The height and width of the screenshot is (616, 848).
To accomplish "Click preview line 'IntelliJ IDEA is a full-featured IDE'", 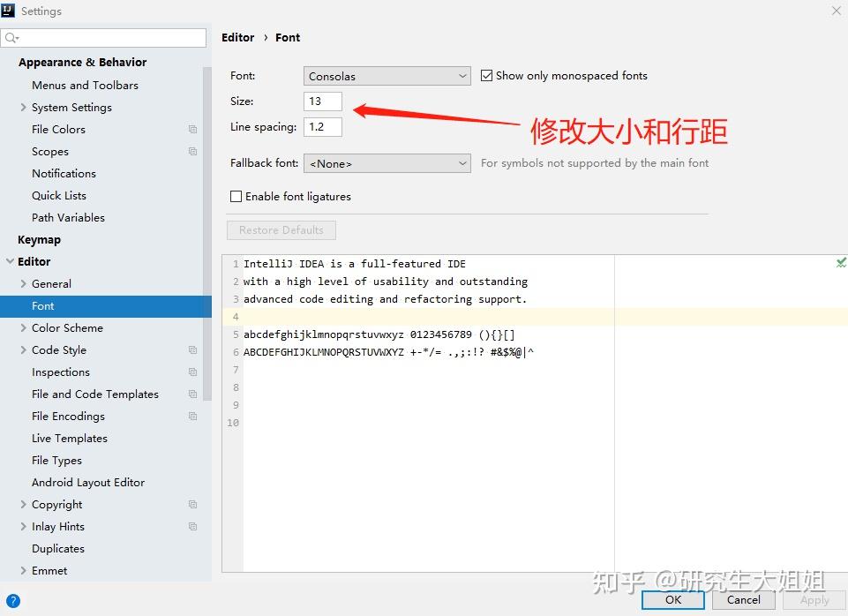I will 354,264.
